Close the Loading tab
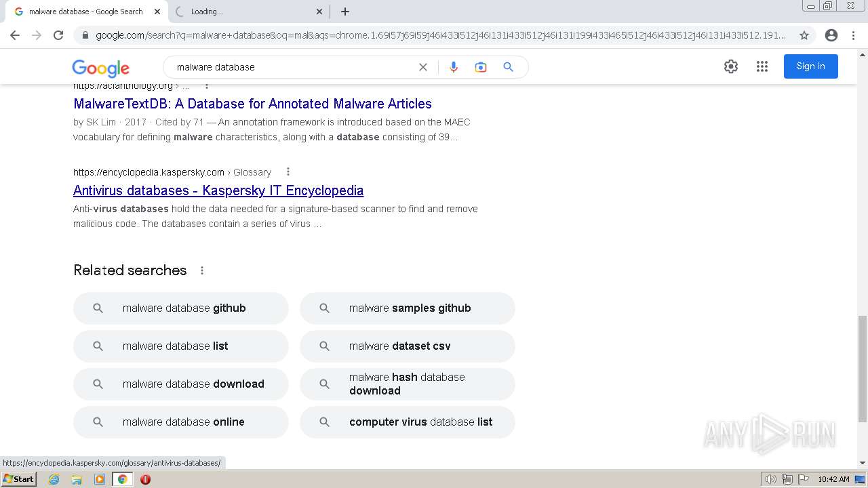The height and width of the screenshot is (488, 868). pos(319,12)
